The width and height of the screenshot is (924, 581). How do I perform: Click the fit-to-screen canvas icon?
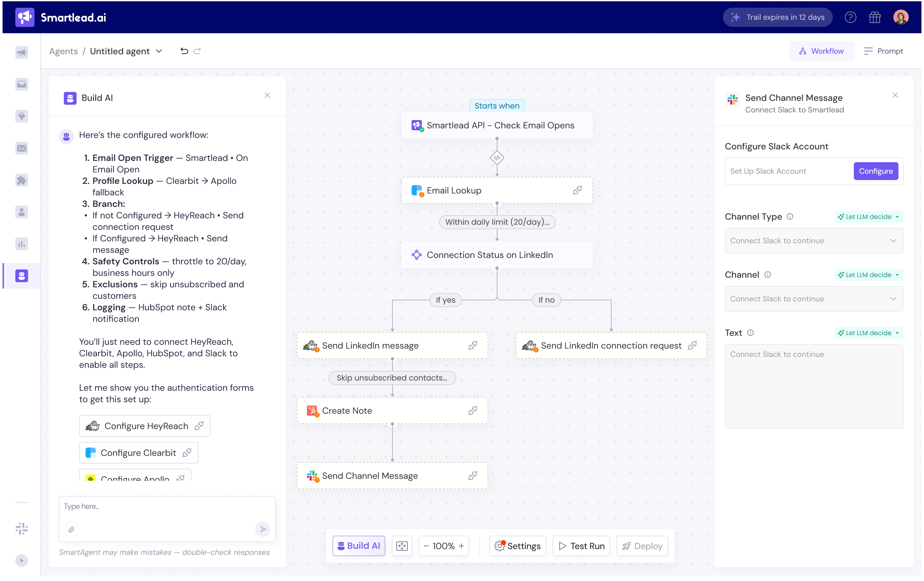[x=402, y=546]
